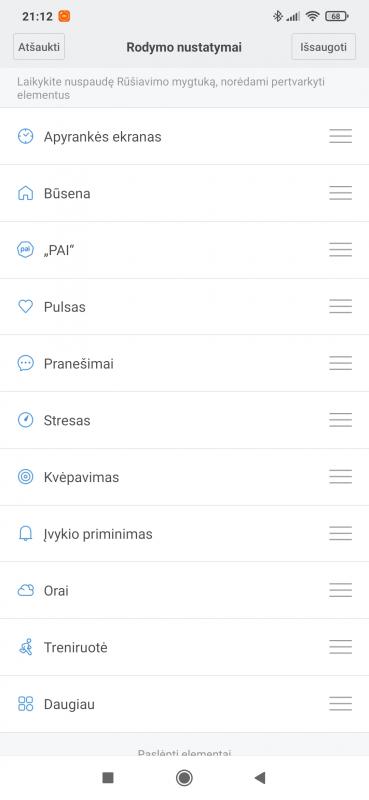Tap the Kvėpavimas target icon
Screen dimensions: 369x800
click(26, 477)
